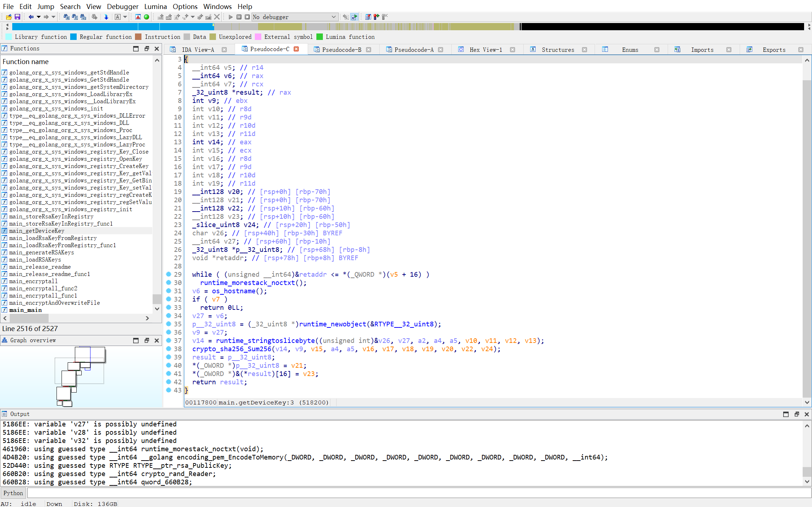Viewport: 812px width, 507px height.
Task: Click the Text search binoculars icon
Action: point(75,17)
